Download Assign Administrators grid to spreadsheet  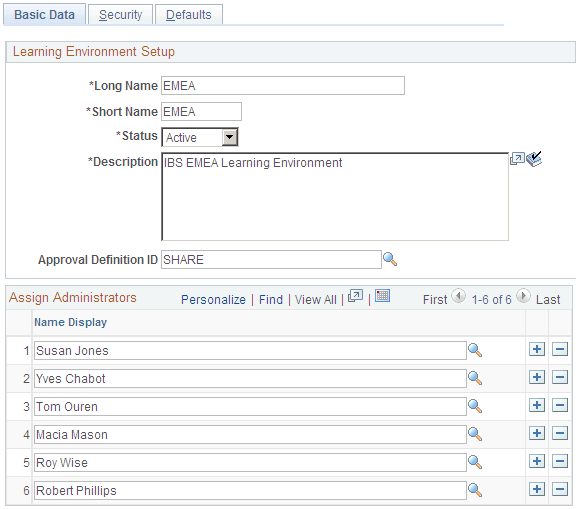[382, 296]
